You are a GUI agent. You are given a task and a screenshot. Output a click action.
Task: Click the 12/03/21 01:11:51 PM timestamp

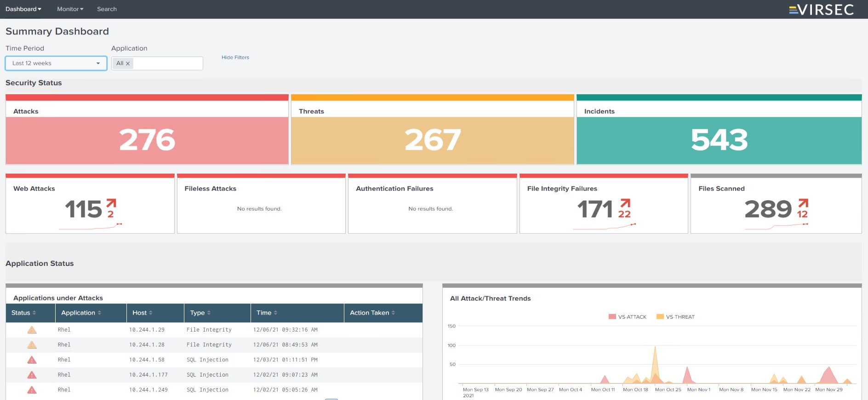click(x=285, y=360)
